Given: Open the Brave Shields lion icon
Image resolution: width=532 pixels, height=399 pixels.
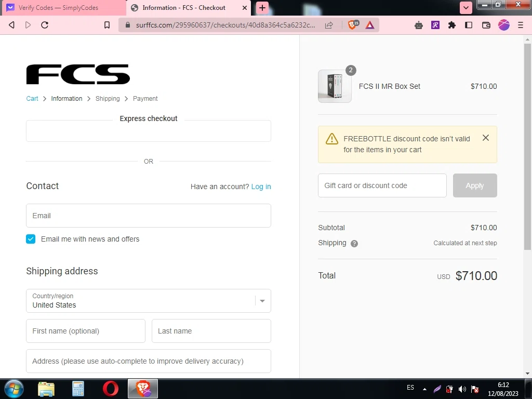Looking at the screenshot, I should 353,25.
